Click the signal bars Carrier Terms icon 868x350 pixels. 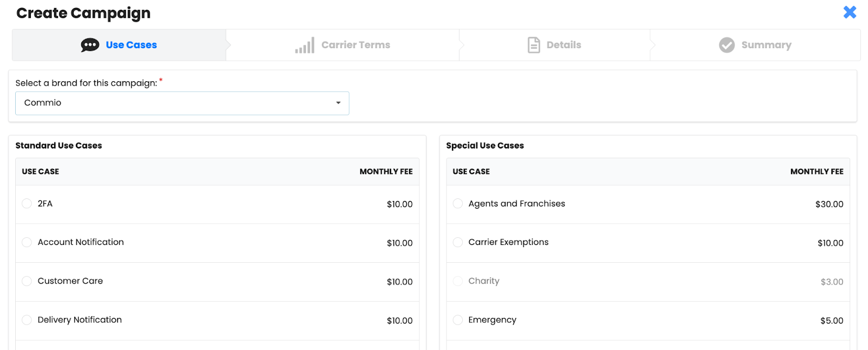pos(305,45)
